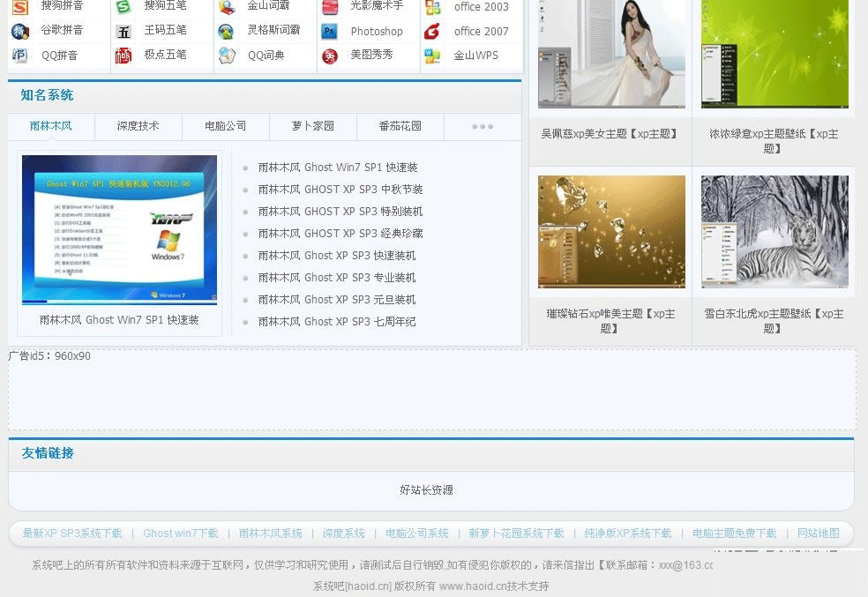Switch to the 萝卜家园 tab

click(313, 126)
